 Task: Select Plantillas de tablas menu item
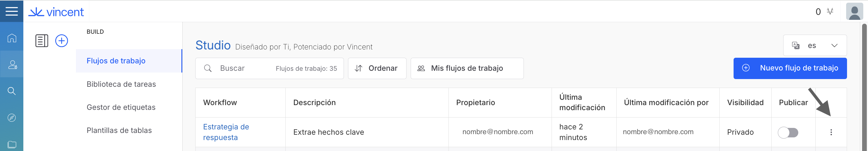click(x=119, y=130)
